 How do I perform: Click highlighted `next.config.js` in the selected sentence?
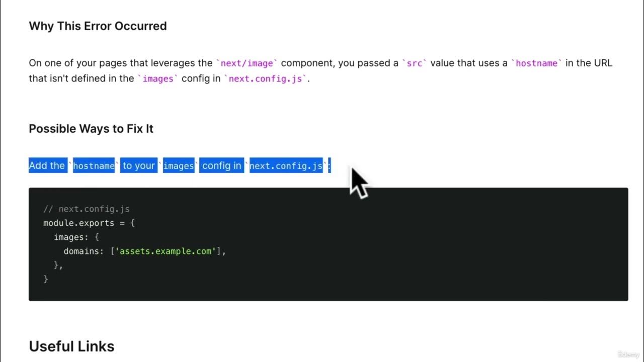[286, 166]
